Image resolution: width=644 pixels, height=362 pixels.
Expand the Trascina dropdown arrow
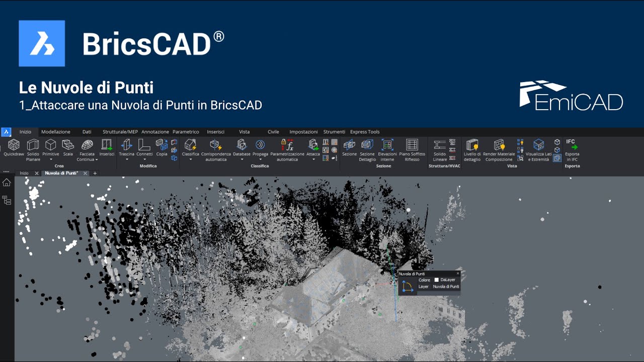[x=127, y=160]
